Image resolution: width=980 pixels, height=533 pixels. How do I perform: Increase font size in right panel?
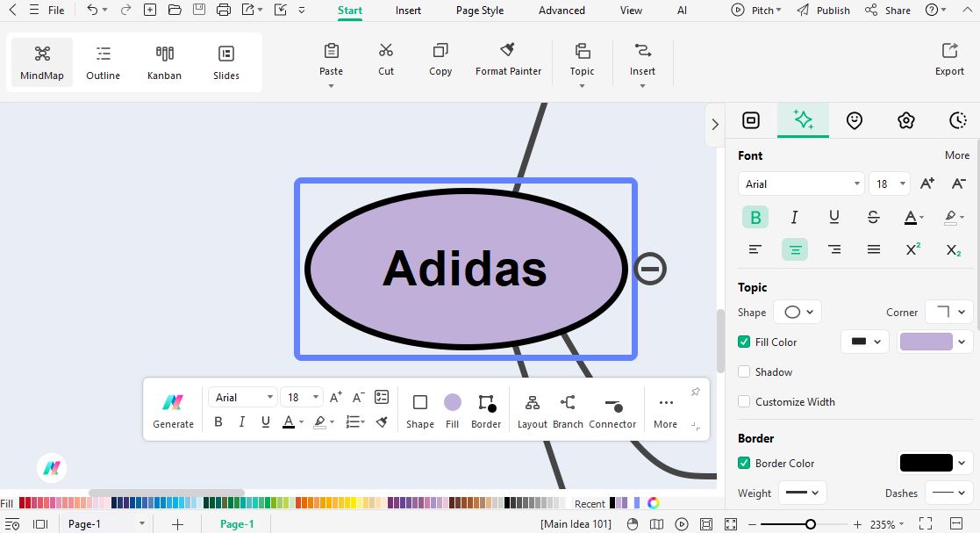tap(926, 184)
